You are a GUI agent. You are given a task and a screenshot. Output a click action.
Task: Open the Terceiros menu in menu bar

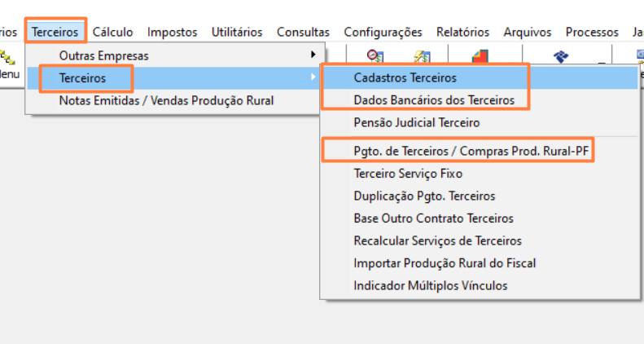[55, 32]
